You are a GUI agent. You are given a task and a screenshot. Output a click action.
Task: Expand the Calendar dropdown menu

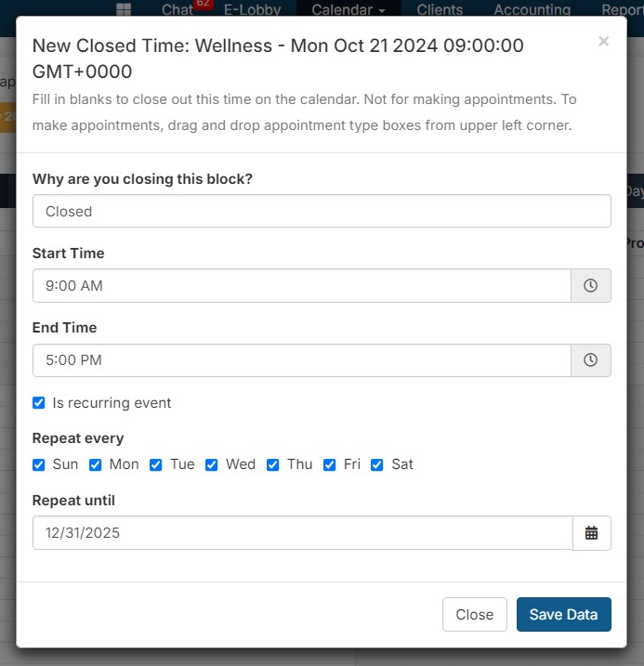click(348, 10)
